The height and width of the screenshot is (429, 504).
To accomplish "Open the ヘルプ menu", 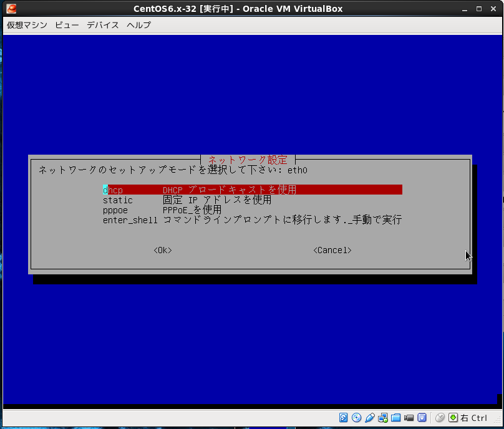I will click(x=138, y=25).
